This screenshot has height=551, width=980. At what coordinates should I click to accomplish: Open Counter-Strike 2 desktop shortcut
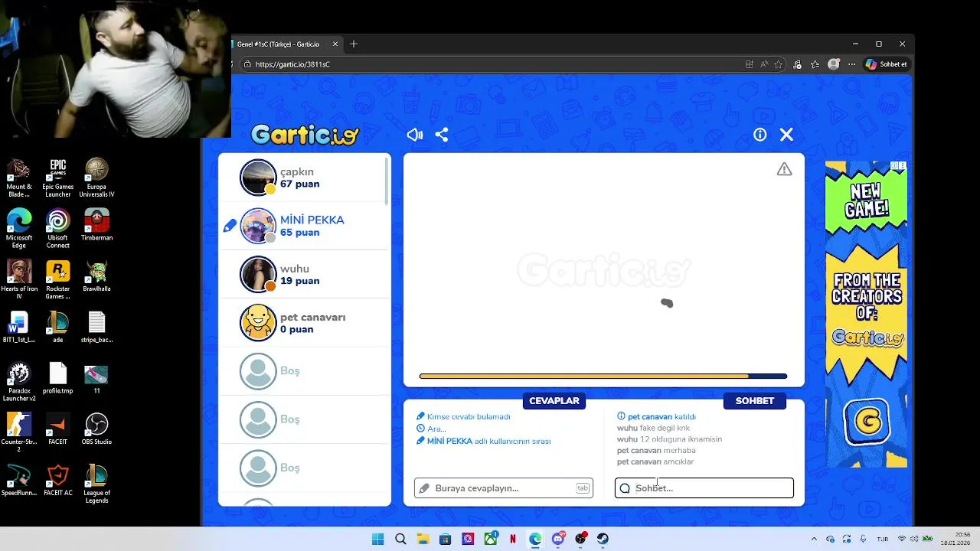[x=19, y=432]
